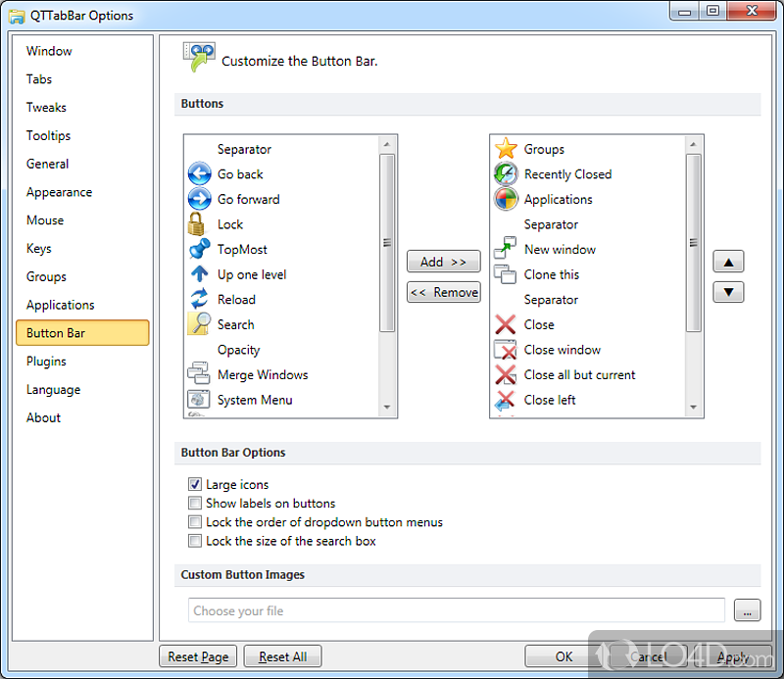This screenshot has width=784, height=679.
Task: Click the Search magnifier icon
Action: tap(200, 323)
